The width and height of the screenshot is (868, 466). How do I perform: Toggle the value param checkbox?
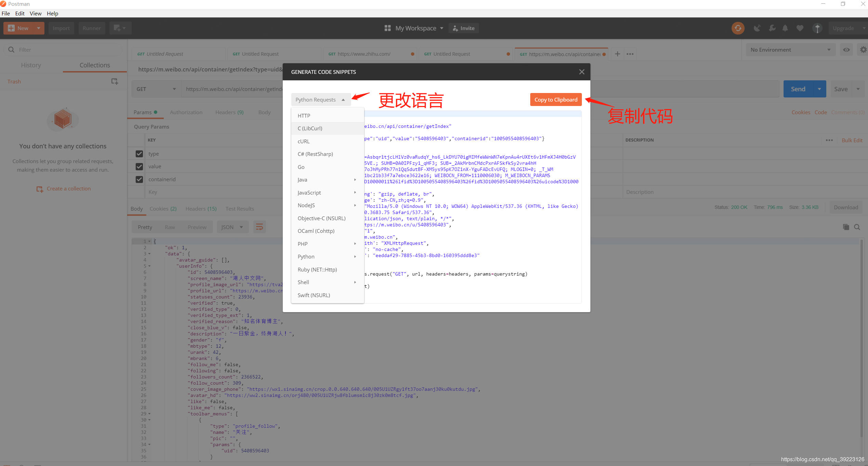pyautogui.click(x=139, y=167)
